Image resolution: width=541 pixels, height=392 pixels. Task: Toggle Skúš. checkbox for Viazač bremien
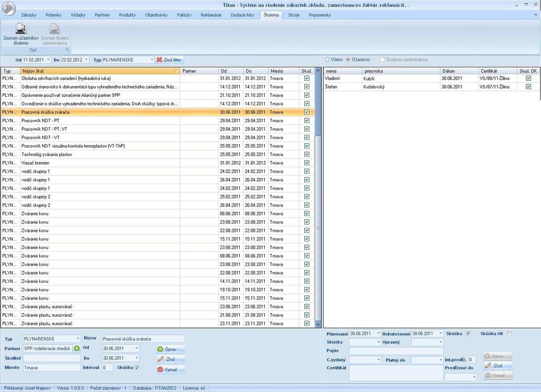coord(307,163)
